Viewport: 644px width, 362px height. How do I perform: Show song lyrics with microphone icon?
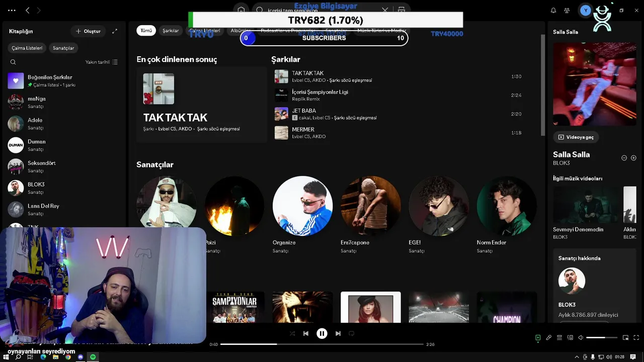[x=548, y=338]
